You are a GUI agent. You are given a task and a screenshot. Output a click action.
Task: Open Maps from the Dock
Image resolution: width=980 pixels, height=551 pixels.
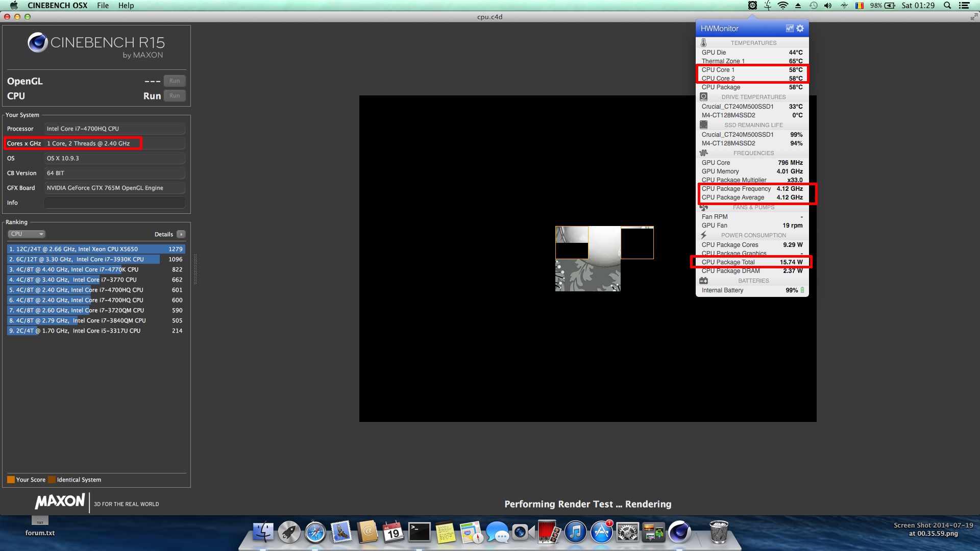click(471, 532)
